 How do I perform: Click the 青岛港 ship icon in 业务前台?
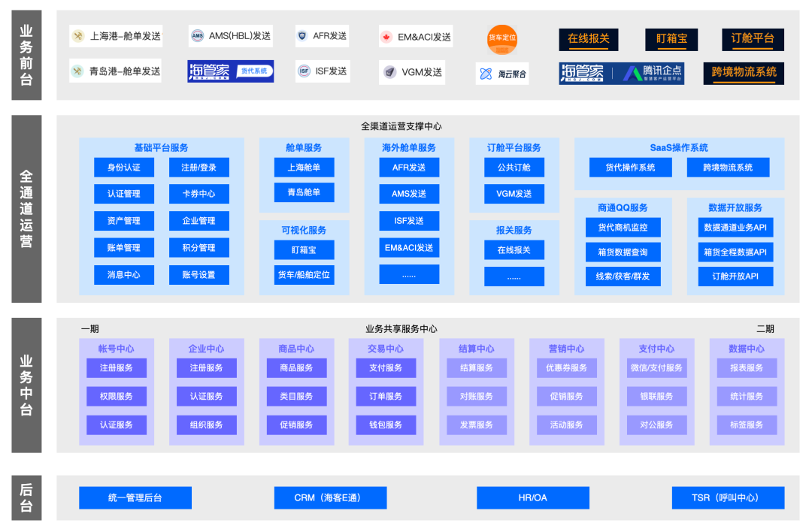[x=77, y=71]
